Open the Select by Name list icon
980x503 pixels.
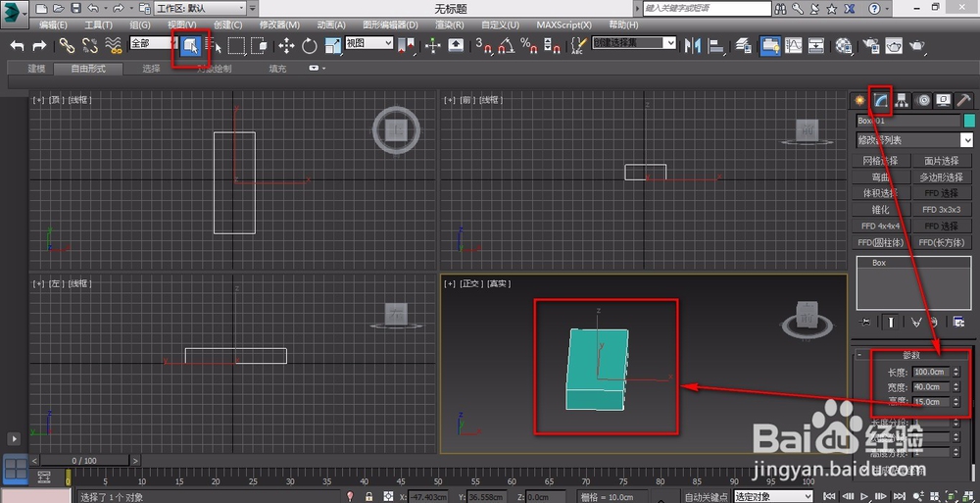215,46
